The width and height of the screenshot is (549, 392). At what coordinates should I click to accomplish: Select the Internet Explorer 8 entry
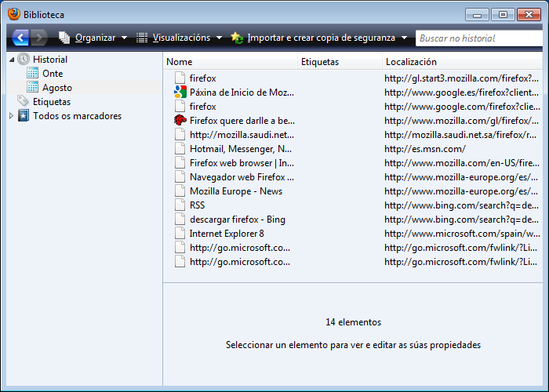(x=227, y=234)
